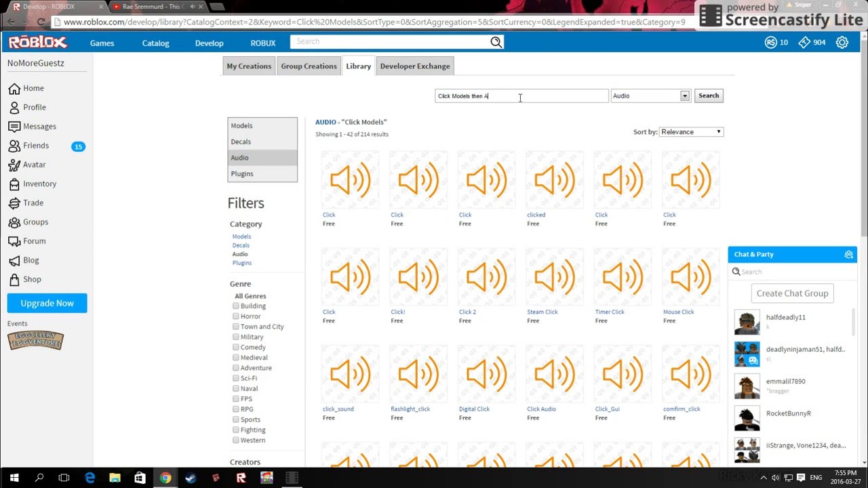Select Plugins in the library list

click(262, 174)
